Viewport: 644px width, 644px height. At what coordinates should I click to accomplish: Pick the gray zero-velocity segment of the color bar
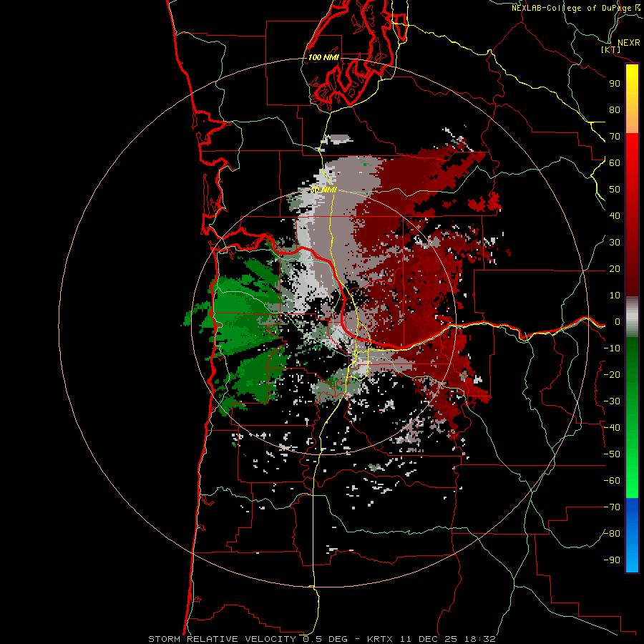pos(632,317)
